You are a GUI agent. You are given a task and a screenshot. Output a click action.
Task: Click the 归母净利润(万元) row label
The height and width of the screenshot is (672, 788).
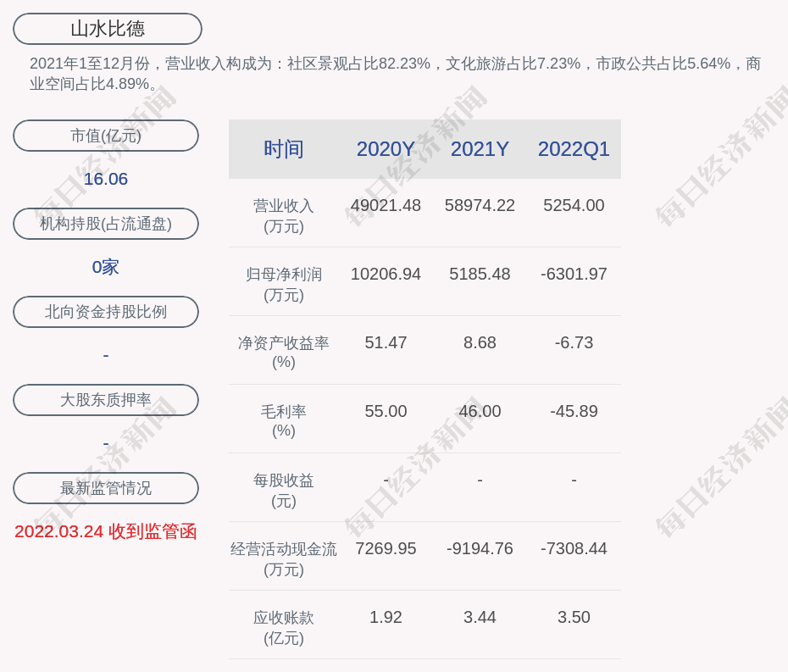tap(284, 285)
